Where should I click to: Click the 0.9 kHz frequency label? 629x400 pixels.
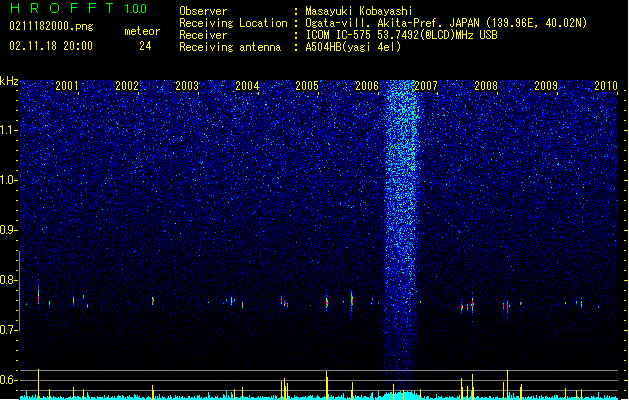click(9, 230)
